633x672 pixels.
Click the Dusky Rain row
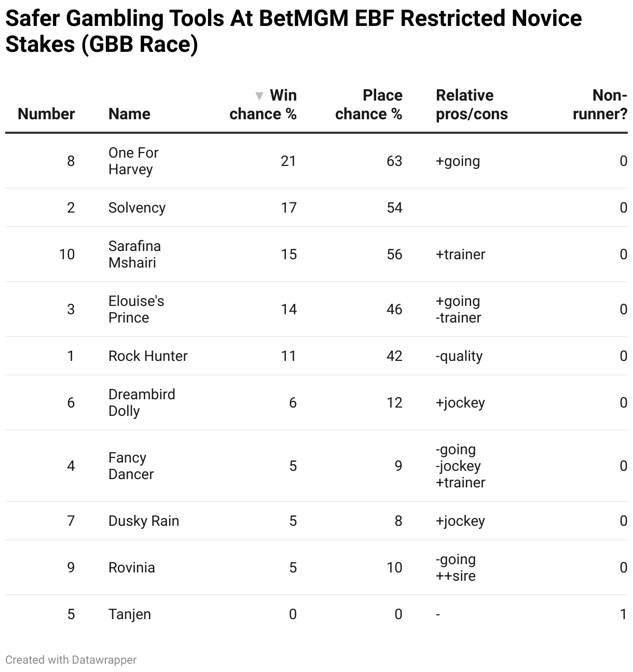(316, 521)
